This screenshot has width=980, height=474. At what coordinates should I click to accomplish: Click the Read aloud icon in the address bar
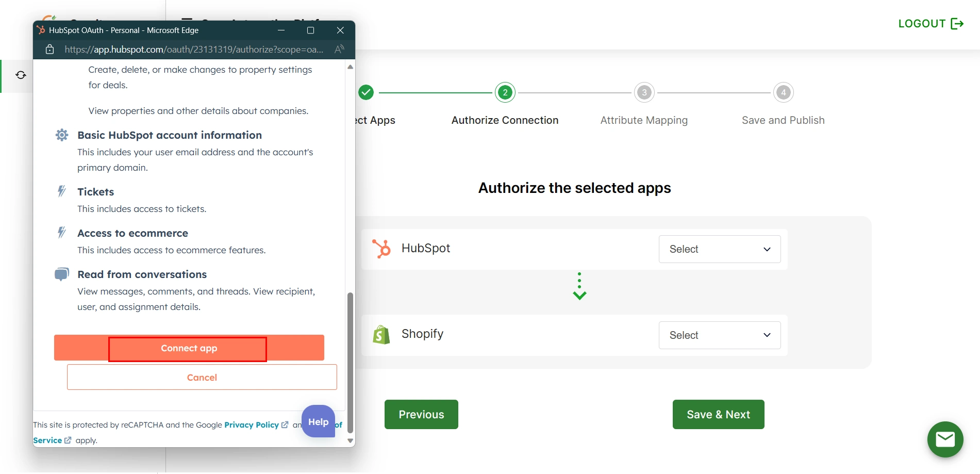339,48
